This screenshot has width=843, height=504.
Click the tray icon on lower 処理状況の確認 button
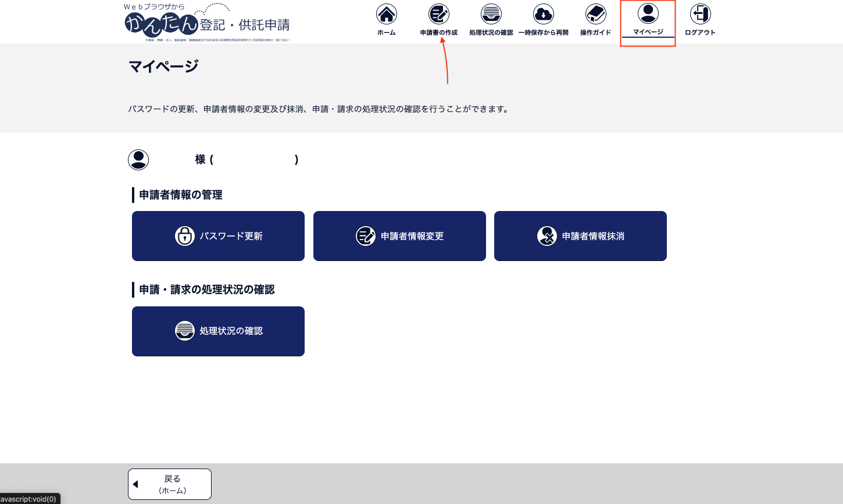(185, 331)
